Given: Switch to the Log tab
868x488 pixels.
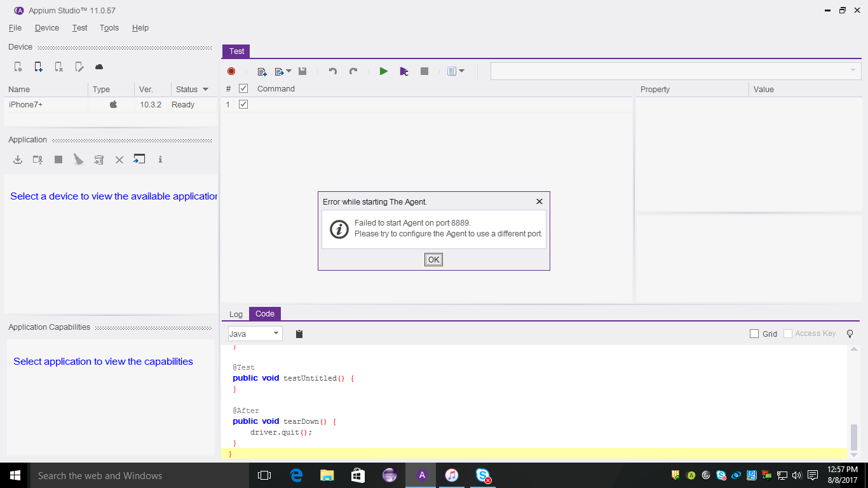Looking at the screenshot, I should pos(236,314).
